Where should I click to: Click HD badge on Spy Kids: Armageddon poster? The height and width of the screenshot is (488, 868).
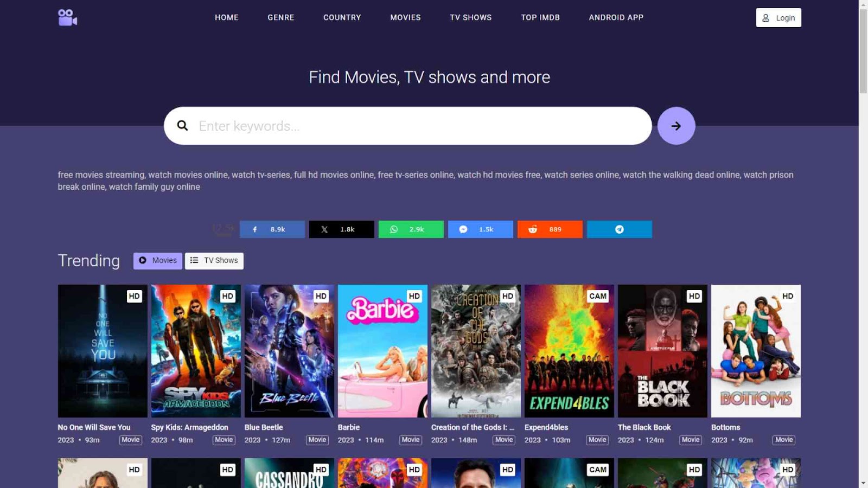[228, 296]
